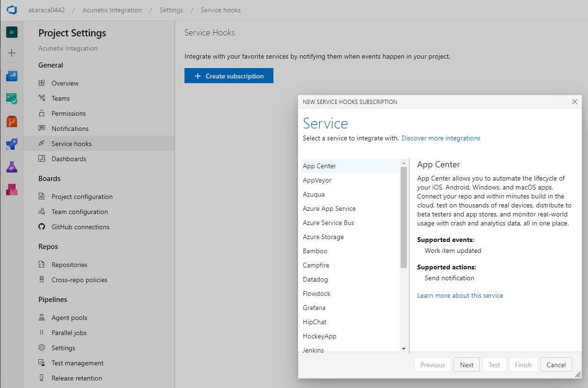Image resolution: width=588 pixels, height=388 pixels.
Task: Click the Overview settings icon
Action: pos(42,83)
